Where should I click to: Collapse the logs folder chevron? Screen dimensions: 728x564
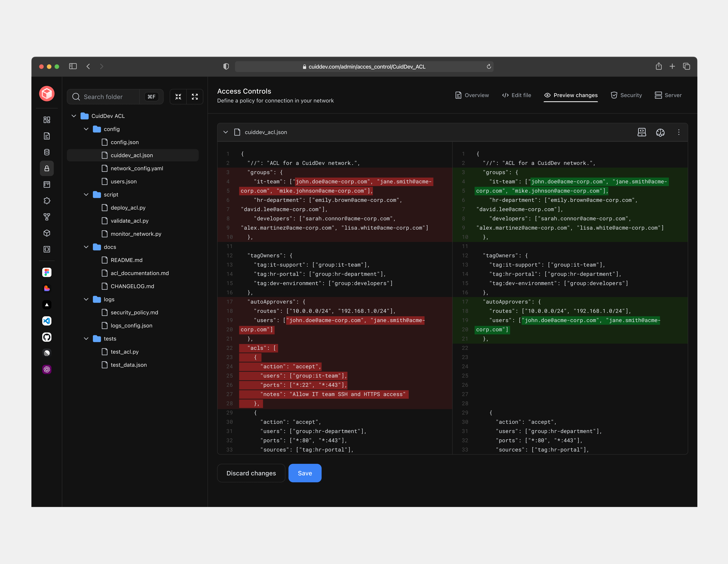click(x=86, y=299)
